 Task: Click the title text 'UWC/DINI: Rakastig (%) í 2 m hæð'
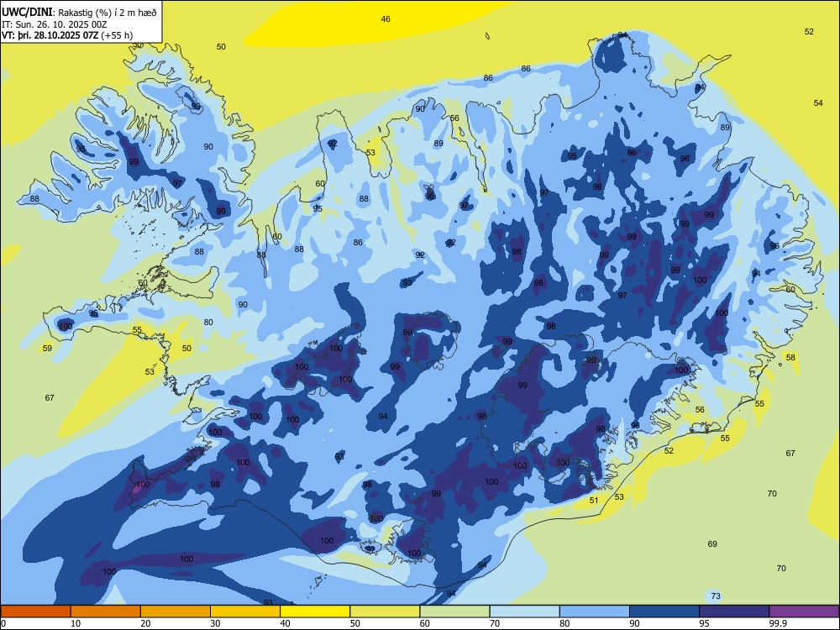click(x=79, y=13)
